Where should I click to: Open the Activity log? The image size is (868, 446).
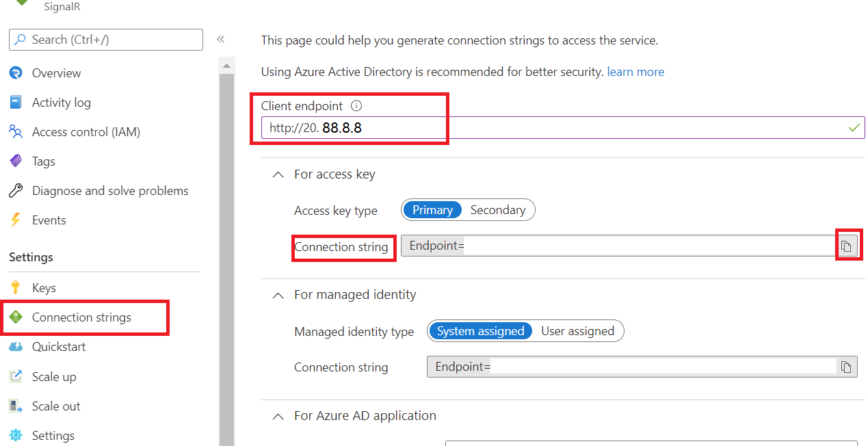61,102
